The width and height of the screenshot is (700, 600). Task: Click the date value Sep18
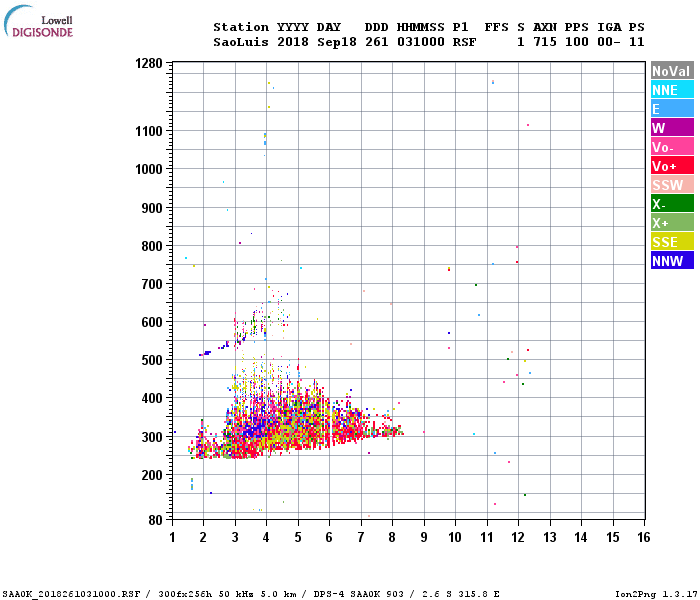(x=337, y=42)
